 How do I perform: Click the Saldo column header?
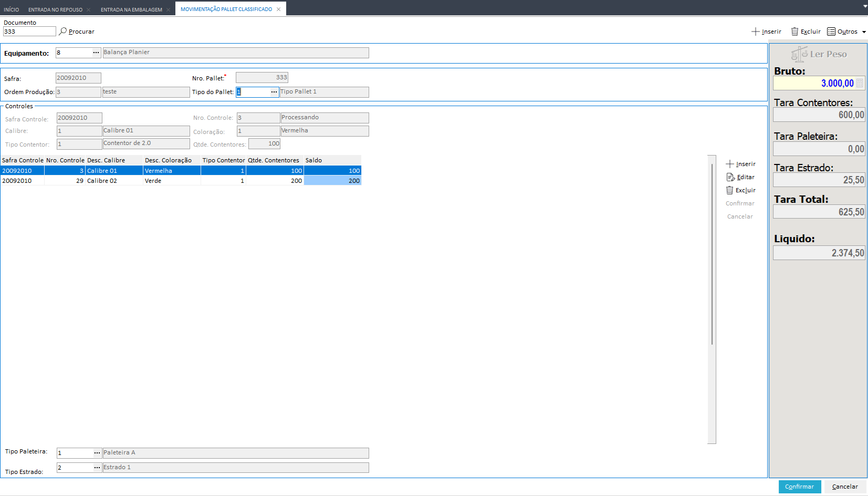pyautogui.click(x=332, y=160)
